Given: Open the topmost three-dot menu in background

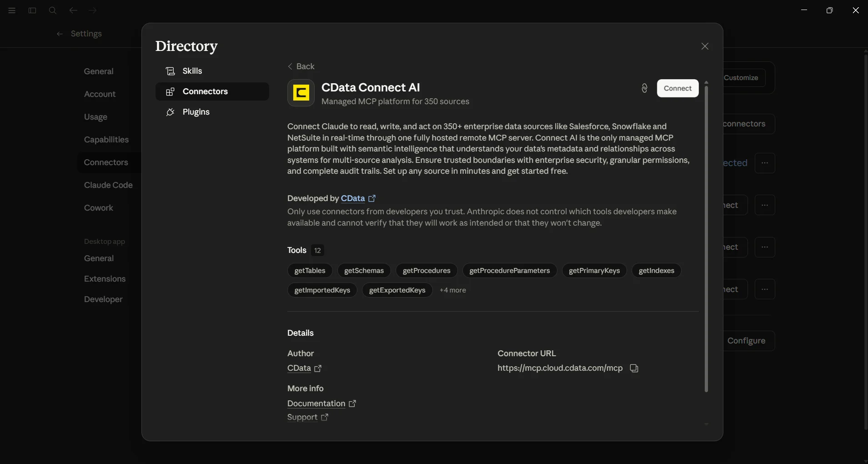Looking at the screenshot, I should (x=765, y=163).
